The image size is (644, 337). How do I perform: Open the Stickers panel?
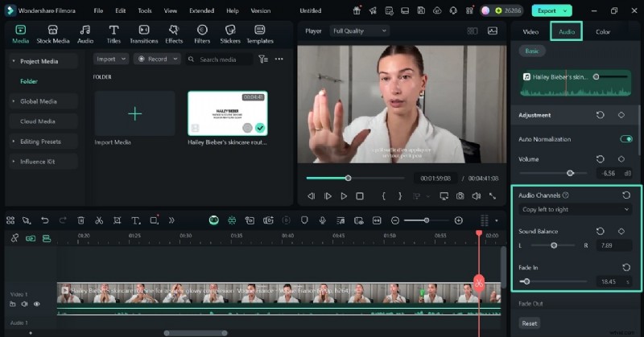click(230, 34)
